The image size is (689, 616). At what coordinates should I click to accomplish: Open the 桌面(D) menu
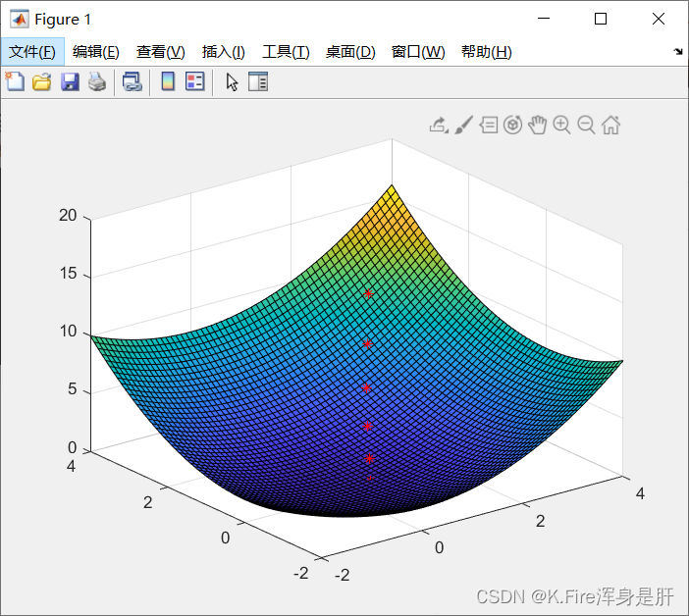350,52
